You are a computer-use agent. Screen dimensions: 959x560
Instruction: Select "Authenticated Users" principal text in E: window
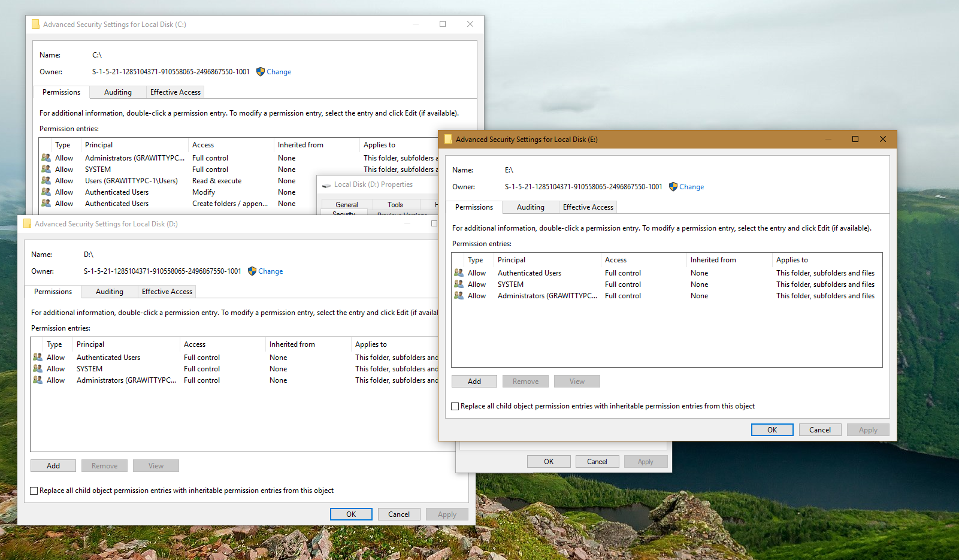[x=530, y=273]
